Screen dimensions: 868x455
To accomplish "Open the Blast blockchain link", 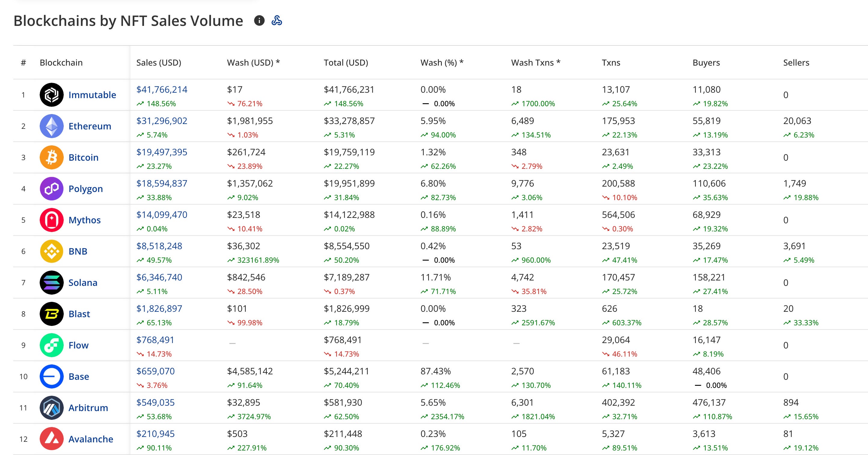I will tap(79, 314).
